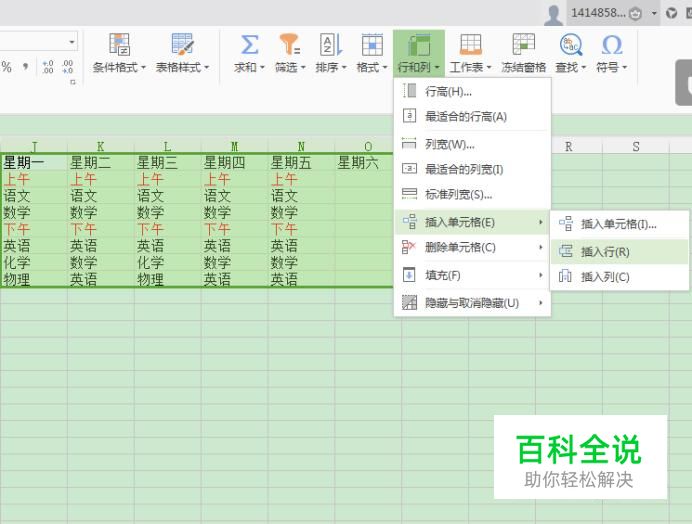Image resolution: width=692 pixels, height=524 pixels.
Task: Choose 标准列宽(S)... menu item
Action: (472, 195)
